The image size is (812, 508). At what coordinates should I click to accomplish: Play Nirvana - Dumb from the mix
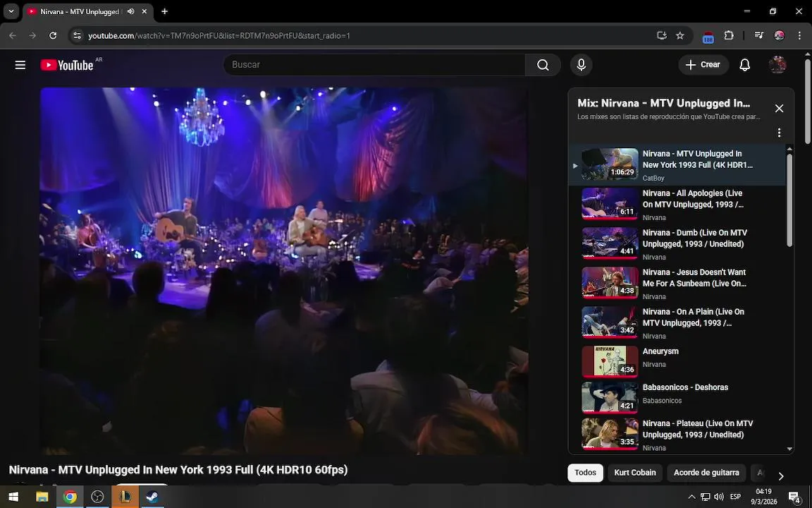tap(677, 244)
